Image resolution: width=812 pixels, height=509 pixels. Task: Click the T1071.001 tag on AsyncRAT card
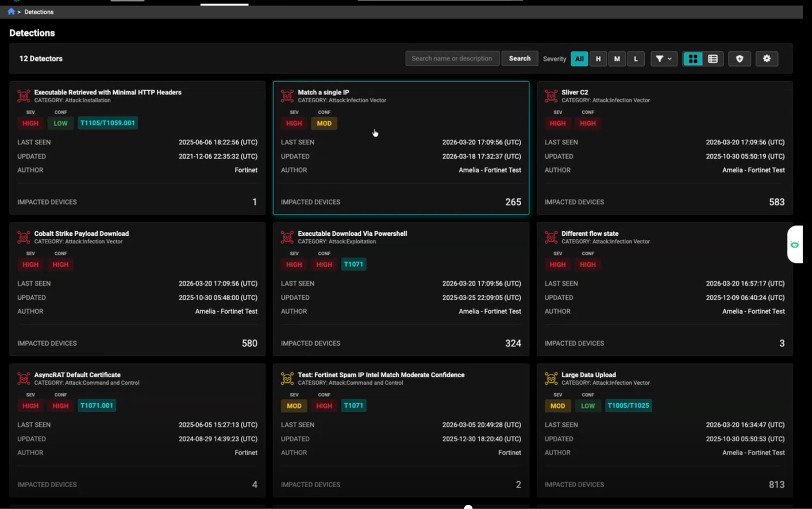point(97,405)
